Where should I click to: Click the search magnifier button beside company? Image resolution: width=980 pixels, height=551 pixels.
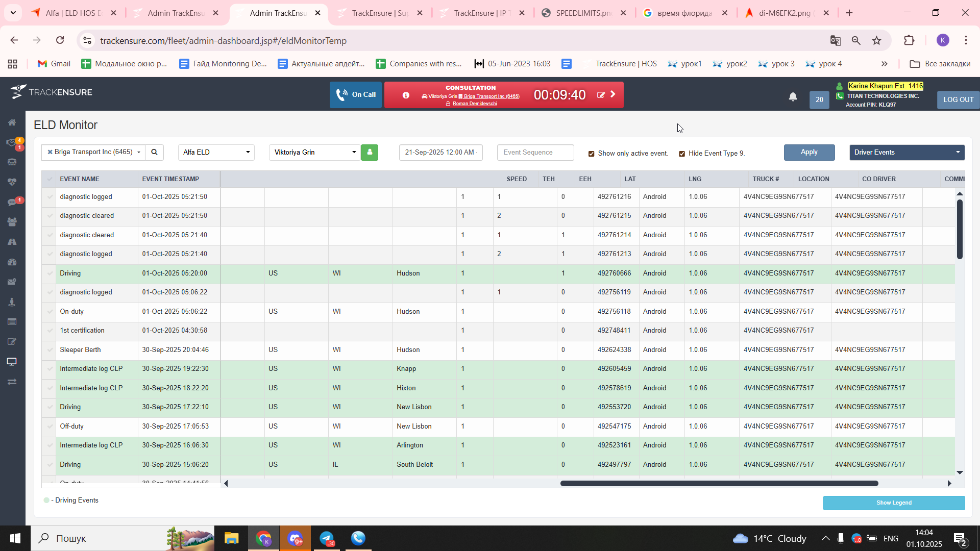154,152
